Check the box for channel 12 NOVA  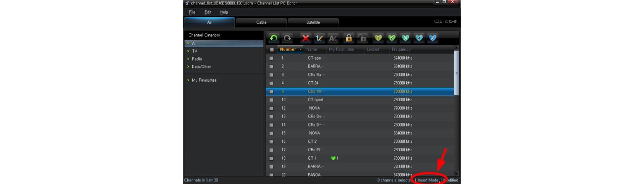271,108
